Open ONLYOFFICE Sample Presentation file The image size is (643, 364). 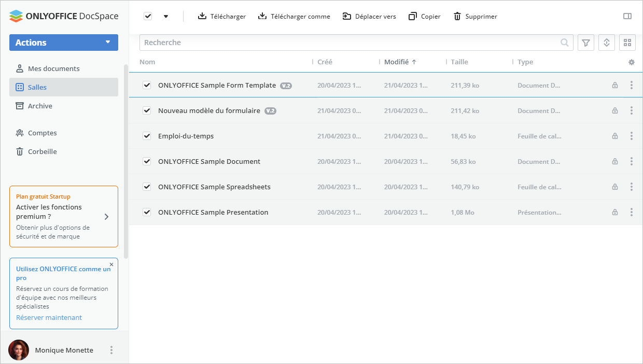[x=213, y=212]
